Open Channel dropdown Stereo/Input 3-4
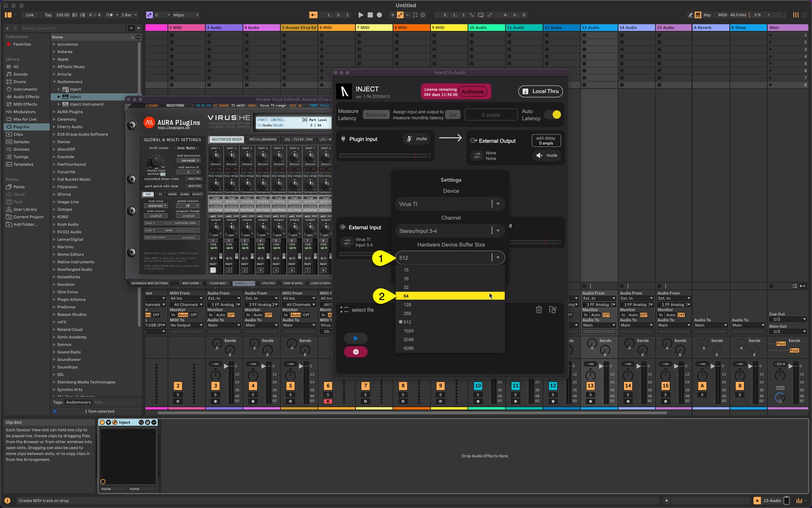This screenshot has height=508, width=812. pyautogui.click(x=450, y=231)
